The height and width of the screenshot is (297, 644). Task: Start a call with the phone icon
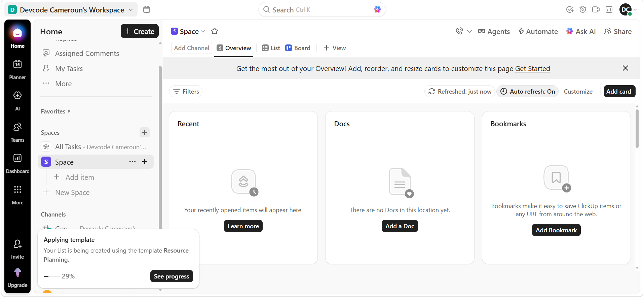click(x=459, y=31)
